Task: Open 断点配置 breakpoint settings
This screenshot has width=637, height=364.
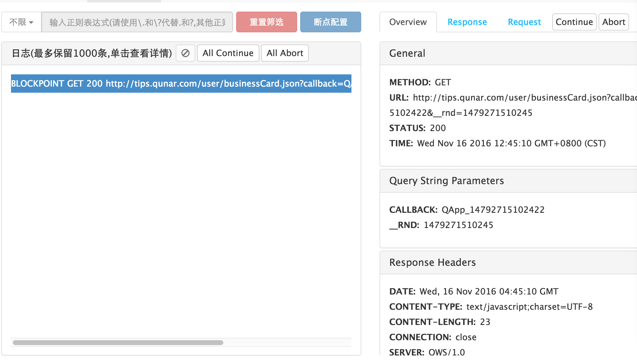Action: [330, 22]
